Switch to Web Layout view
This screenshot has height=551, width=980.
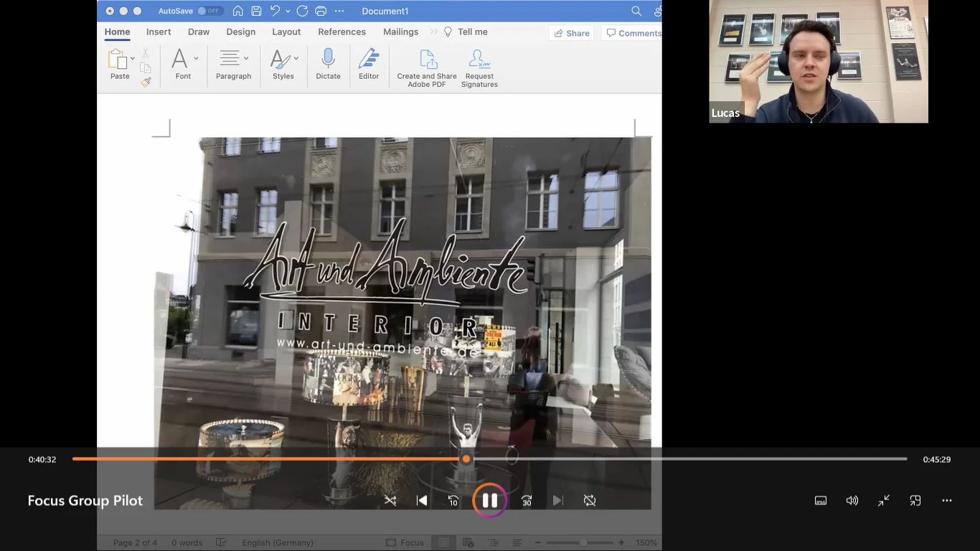click(468, 542)
